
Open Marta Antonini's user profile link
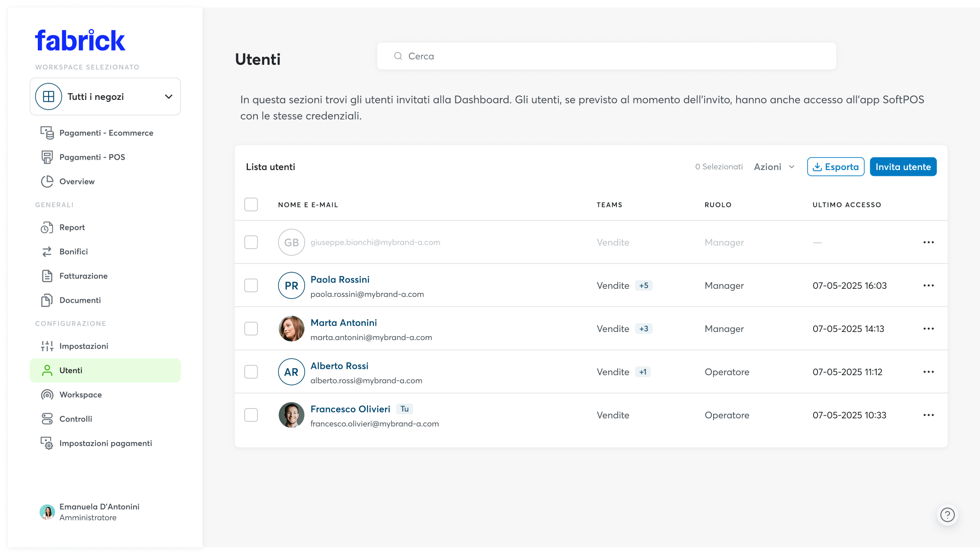pyautogui.click(x=344, y=323)
